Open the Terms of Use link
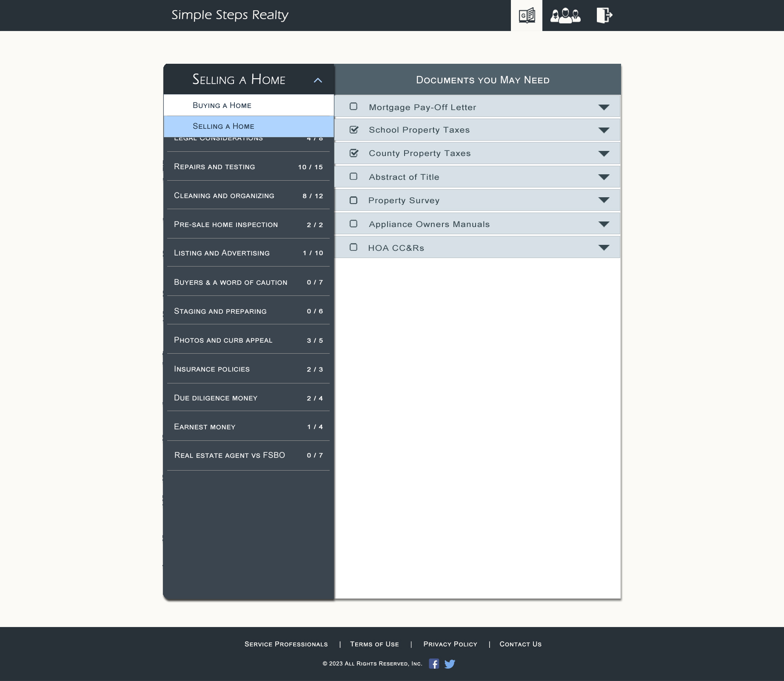Screen dimensions: 784x681 point(374,644)
